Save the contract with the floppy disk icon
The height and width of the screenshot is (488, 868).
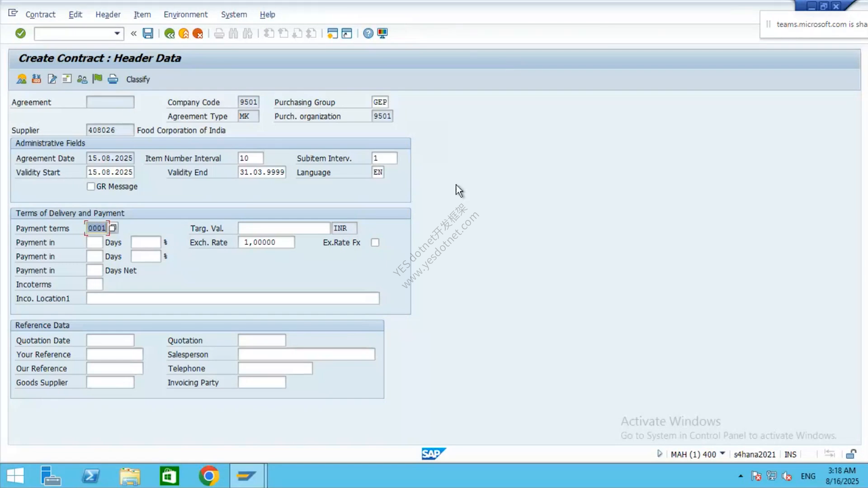click(148, 33)
